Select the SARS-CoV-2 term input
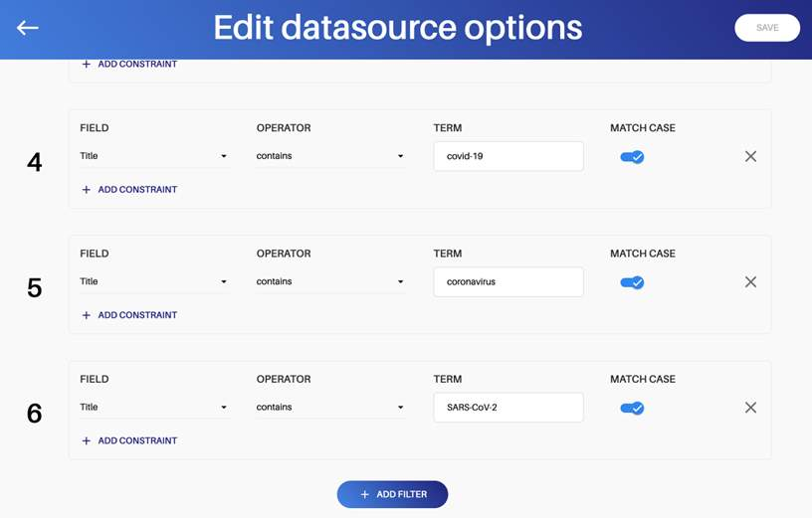The image size is (812, 518). point(507,408)
